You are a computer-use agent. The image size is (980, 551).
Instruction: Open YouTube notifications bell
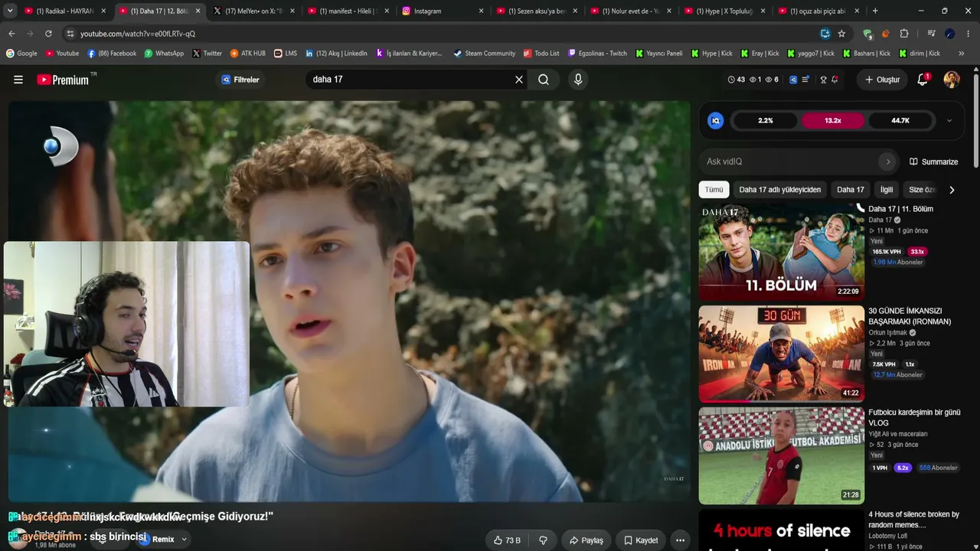pyautogui.click(x=923, y=80)
